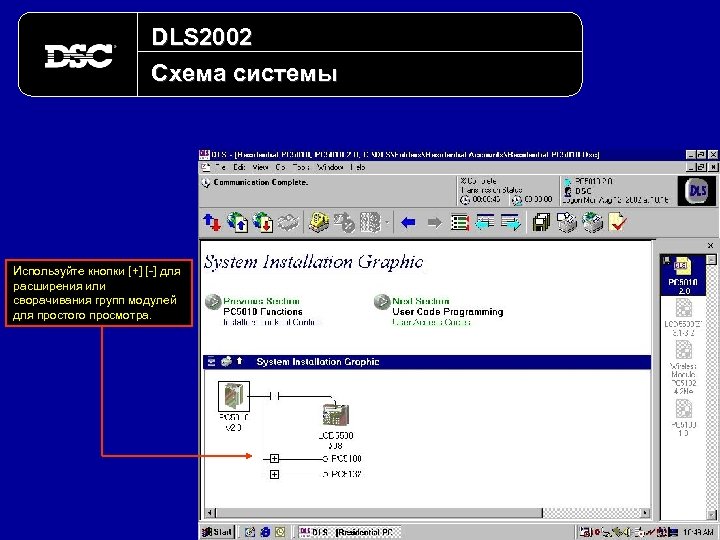
Task: Click the round icon beside Previous Section
Action: (x=213, y=302)
